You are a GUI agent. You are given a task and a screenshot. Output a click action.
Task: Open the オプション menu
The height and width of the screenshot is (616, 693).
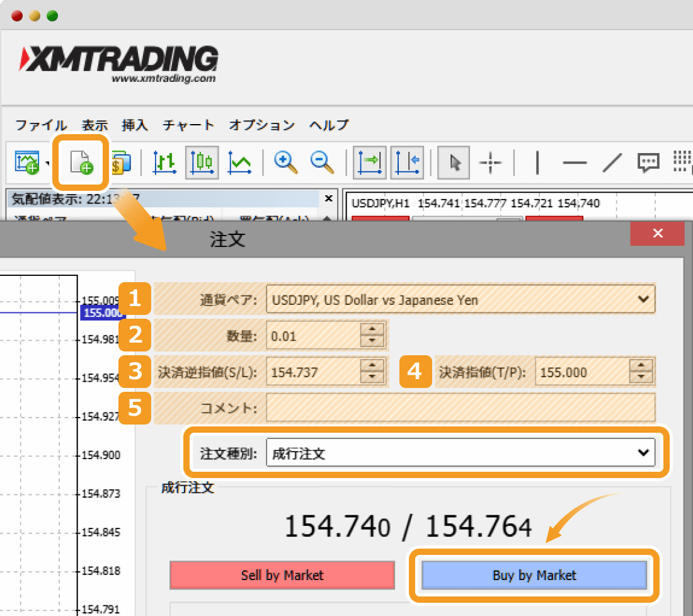click(261, 125)
